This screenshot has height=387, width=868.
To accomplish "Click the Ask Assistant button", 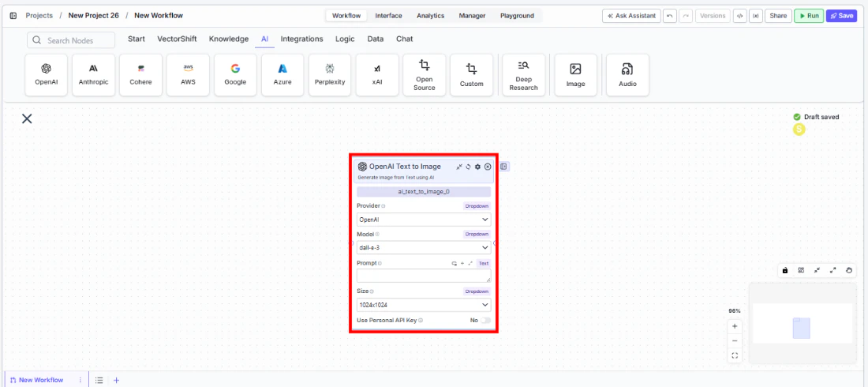I will click(631, 16).
